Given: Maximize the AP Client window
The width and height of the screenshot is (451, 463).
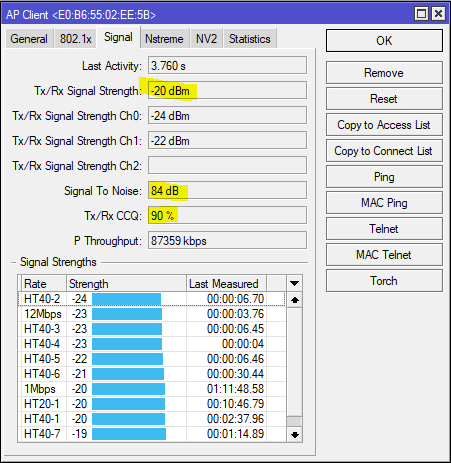Looking at the screenshot, I should [x=421, y=14].
